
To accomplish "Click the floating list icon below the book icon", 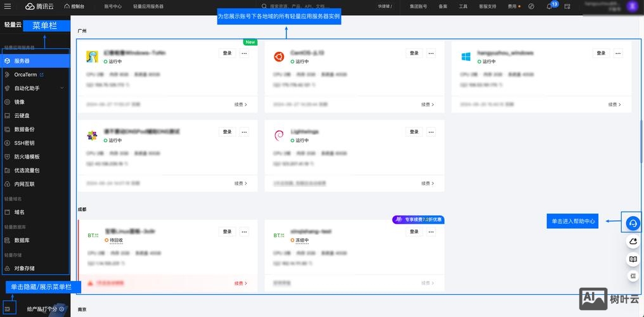I will click(633, 276).
